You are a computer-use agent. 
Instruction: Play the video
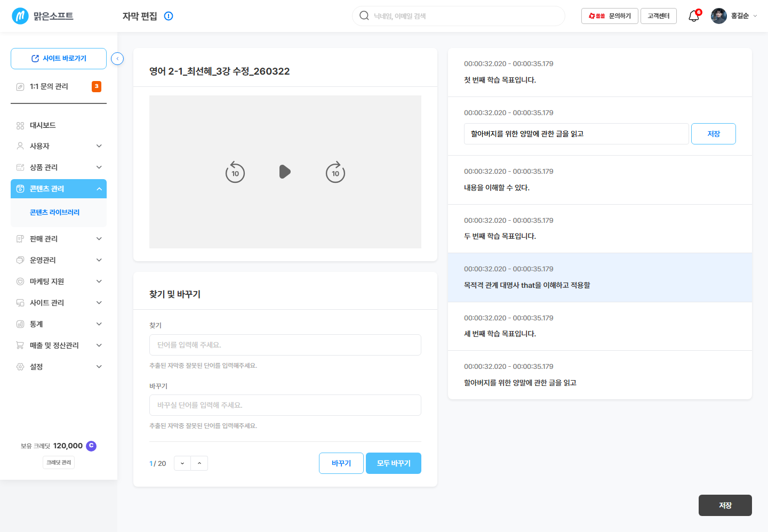[285, 172]
